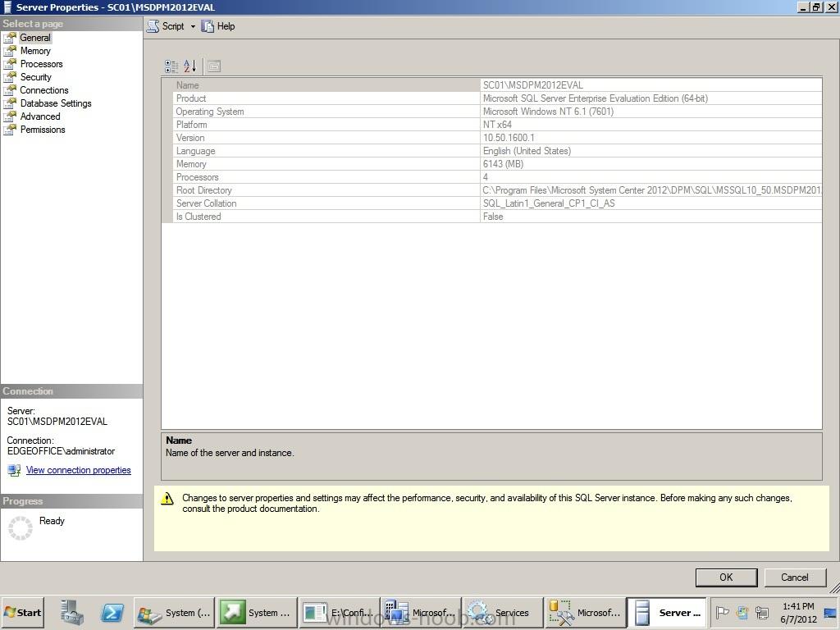Select the Database Settings page
This screenshot has height=630, width=840.
click(56, 103)
